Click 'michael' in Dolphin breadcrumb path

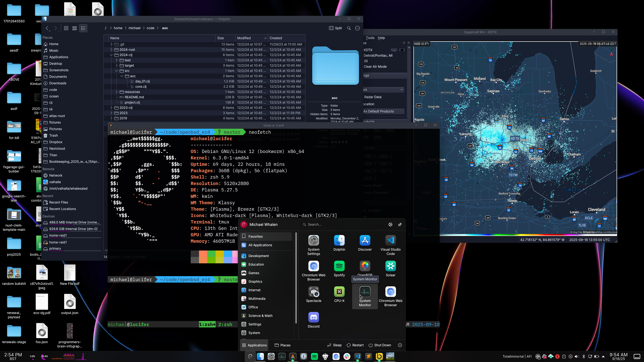(134, 28)
